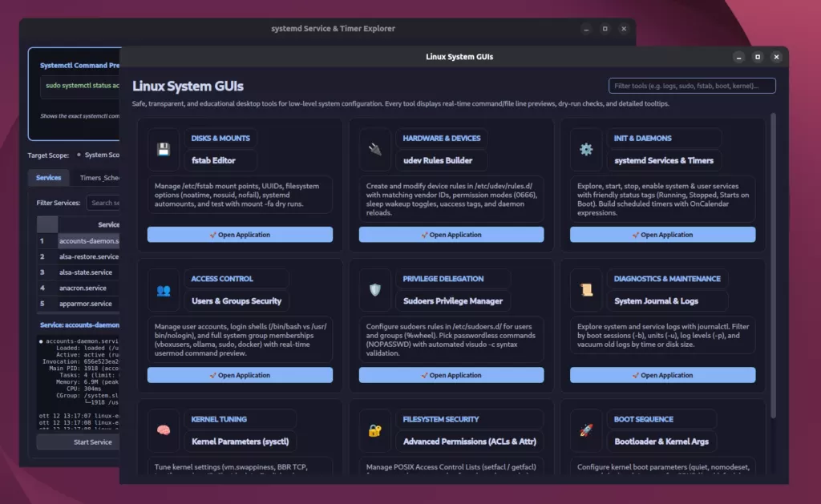
Task: Click the udev Rules Builder title
Action: click(438, 161)
